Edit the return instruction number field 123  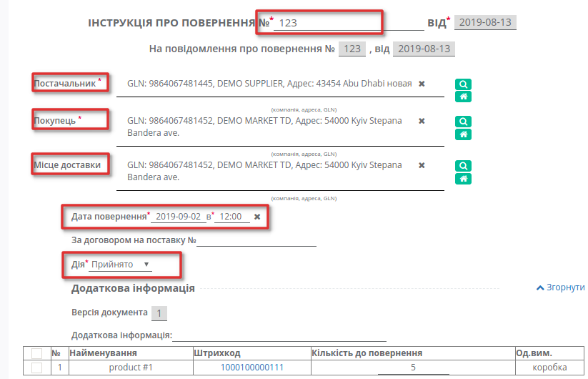[349, 23]
